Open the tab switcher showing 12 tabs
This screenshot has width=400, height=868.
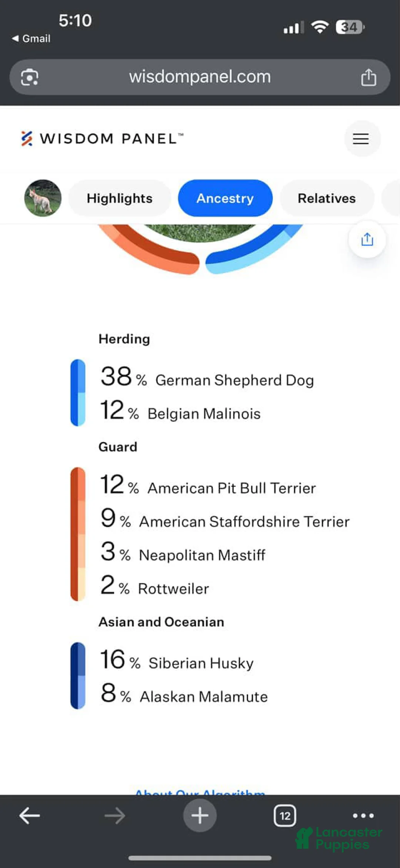pos(285,816)
